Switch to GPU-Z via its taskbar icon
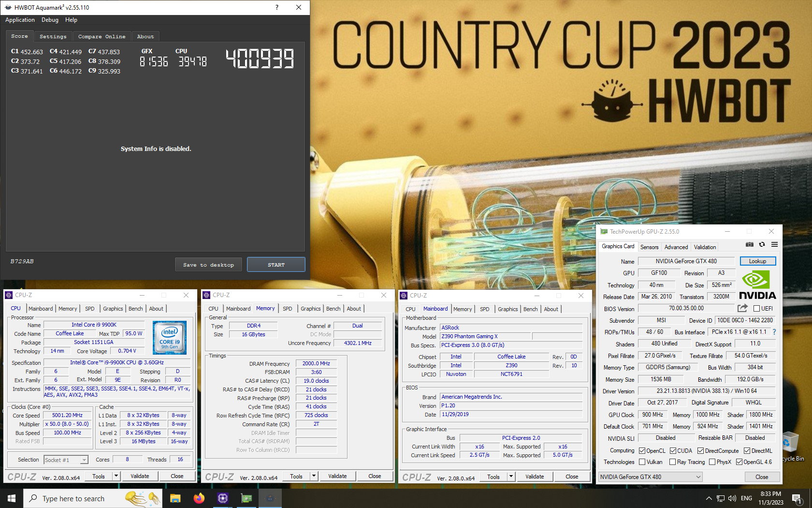 pos(246,498)
